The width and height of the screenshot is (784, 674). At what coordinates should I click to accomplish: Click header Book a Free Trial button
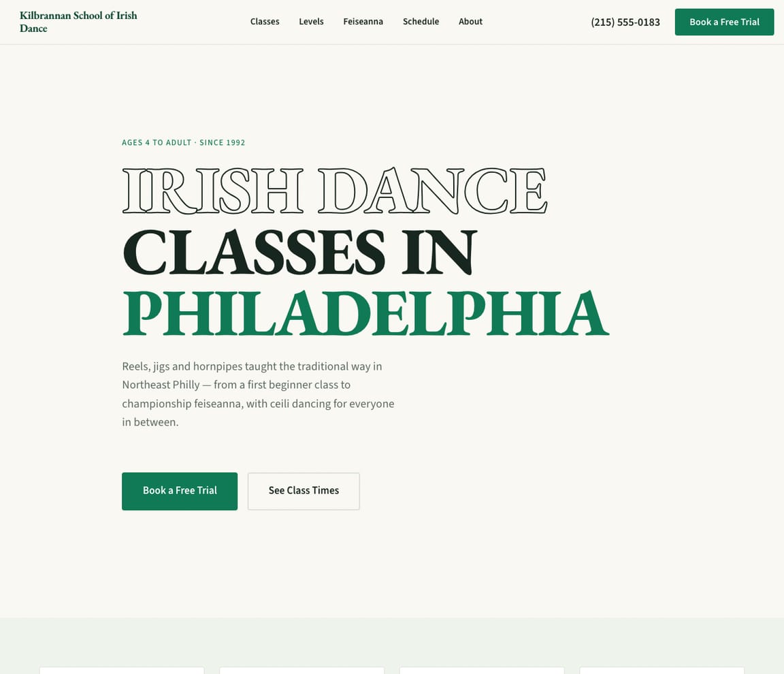[x=724, y=22]
